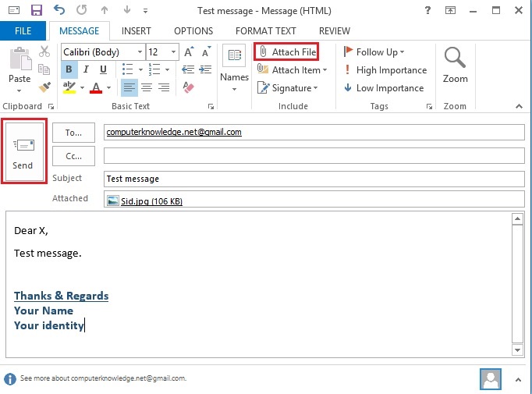532x394 pixels.
Task: Activate the Format Painter brush
Action: [44, 87]
